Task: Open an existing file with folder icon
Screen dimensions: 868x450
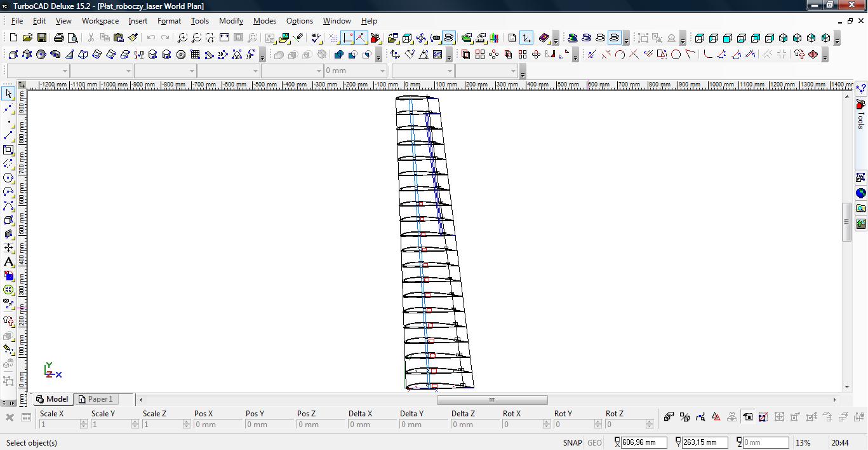Action: coord(28,38)
